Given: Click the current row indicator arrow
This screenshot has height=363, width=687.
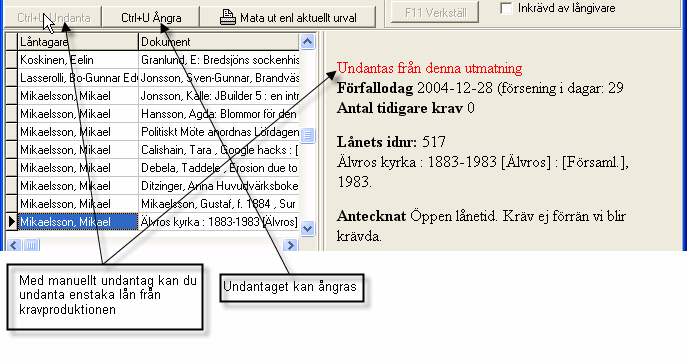Looking at the screenshot, I should 11,222.
